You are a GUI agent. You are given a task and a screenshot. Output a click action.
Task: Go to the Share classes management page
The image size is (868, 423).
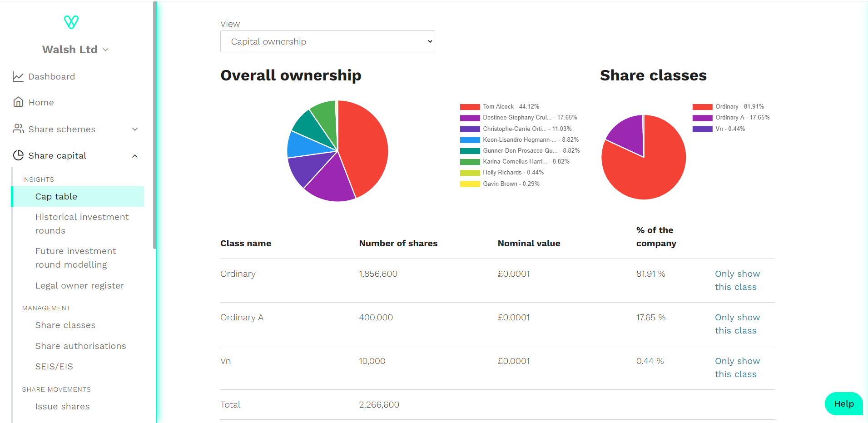pos(65,325)
